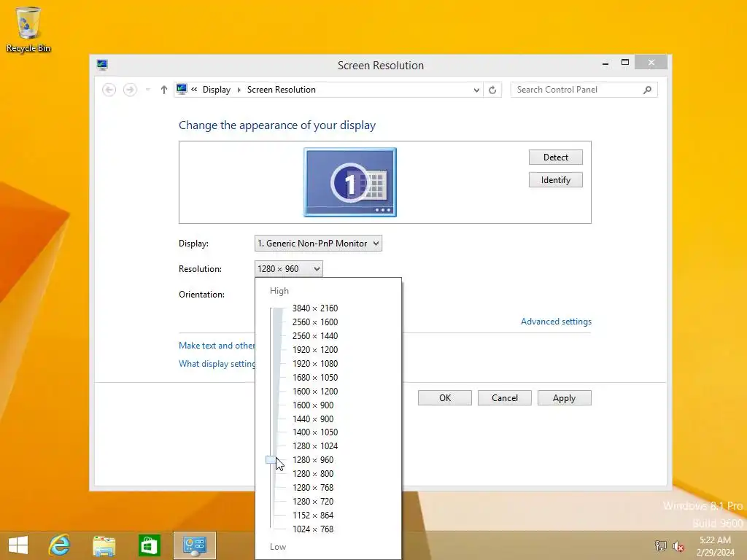Viewport: 747px width, 560px height.
Task: Select 1024 × 768 resolution
Action: pos(313,529)
